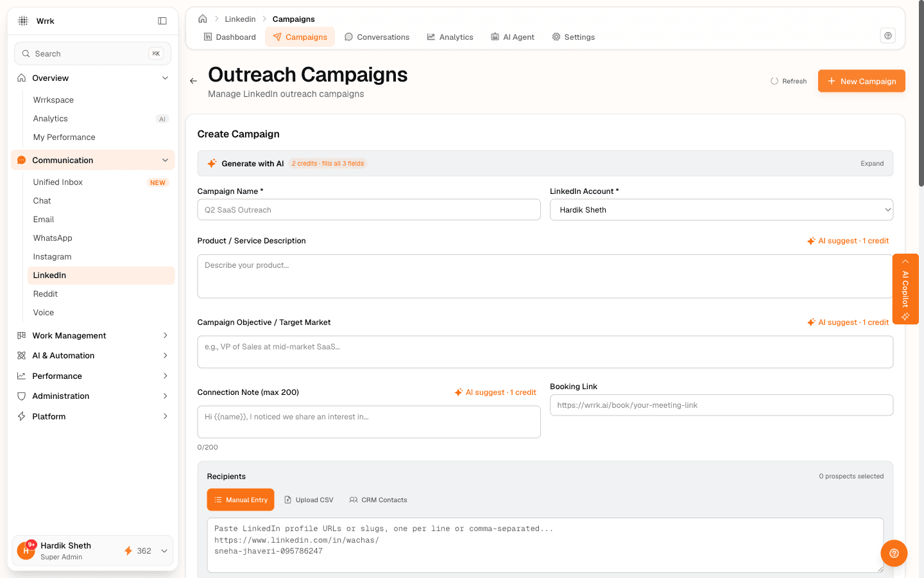Click the home breadcrumb icon
The height and width of the screenshot is (578, 924).
click(x=203, y=19)
